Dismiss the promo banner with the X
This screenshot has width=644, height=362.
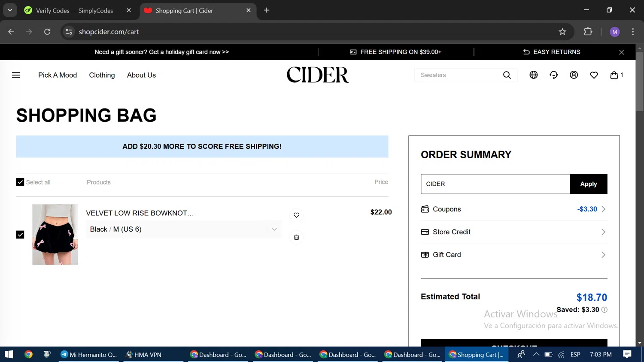pos(622,52)
